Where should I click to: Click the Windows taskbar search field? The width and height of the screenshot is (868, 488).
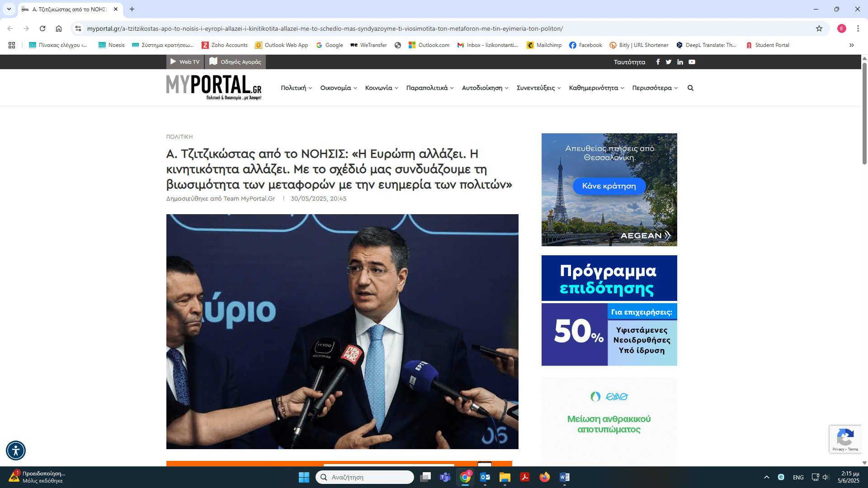pos(365,477)
